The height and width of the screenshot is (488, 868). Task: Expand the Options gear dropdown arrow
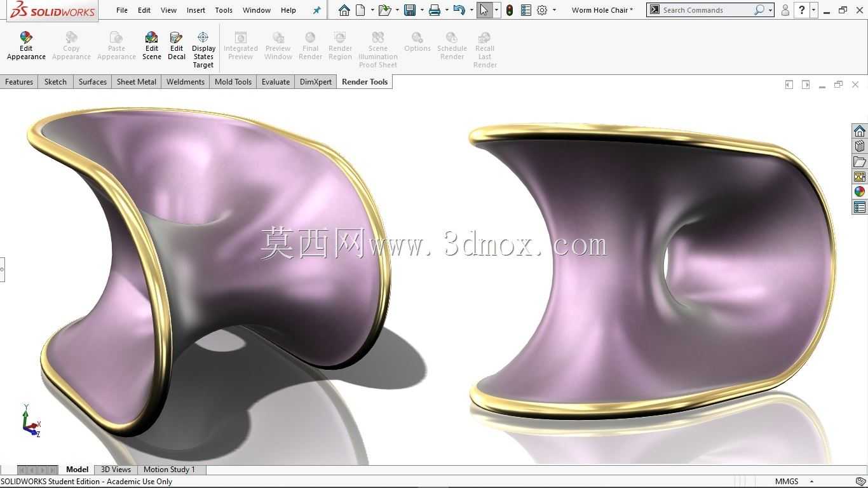pyautogui.click(x=554, y=10)
